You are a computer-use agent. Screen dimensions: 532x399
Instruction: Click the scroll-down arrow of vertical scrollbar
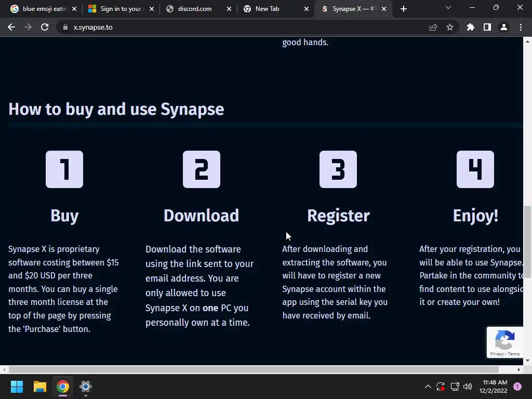coord(527,361)
